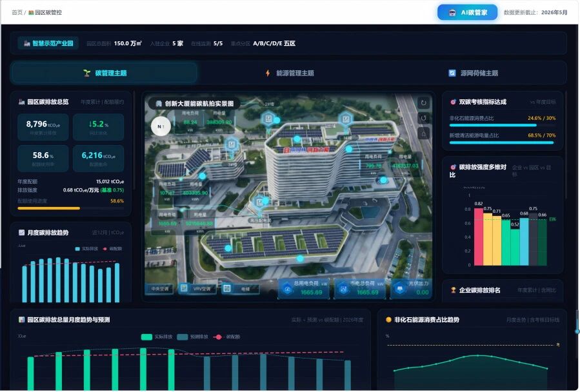Select the 碳管理主题 tab
The height and width of the screenshot is (392, 580).
point(105,73)
